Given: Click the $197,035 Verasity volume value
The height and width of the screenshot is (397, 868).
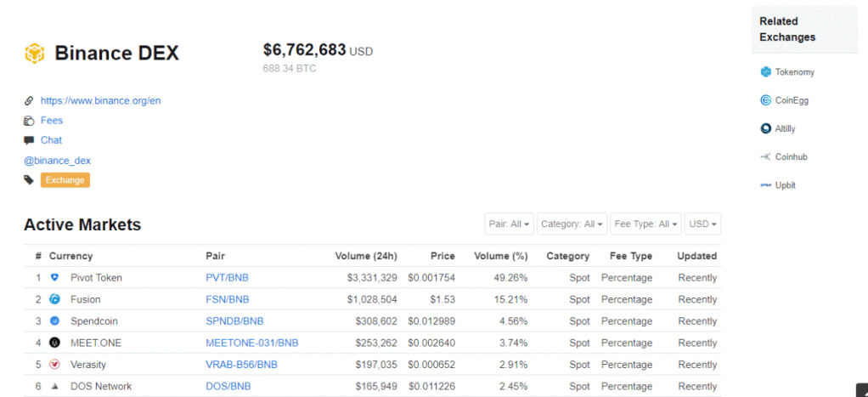Looking at the screenshot, I should point(376,365).
